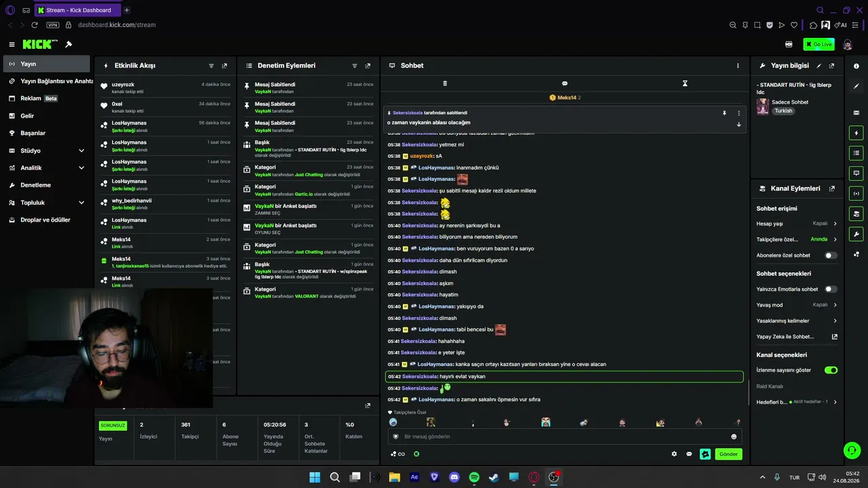Open the green headset support bubble
The image size is (868, 488).
(852, 449)
